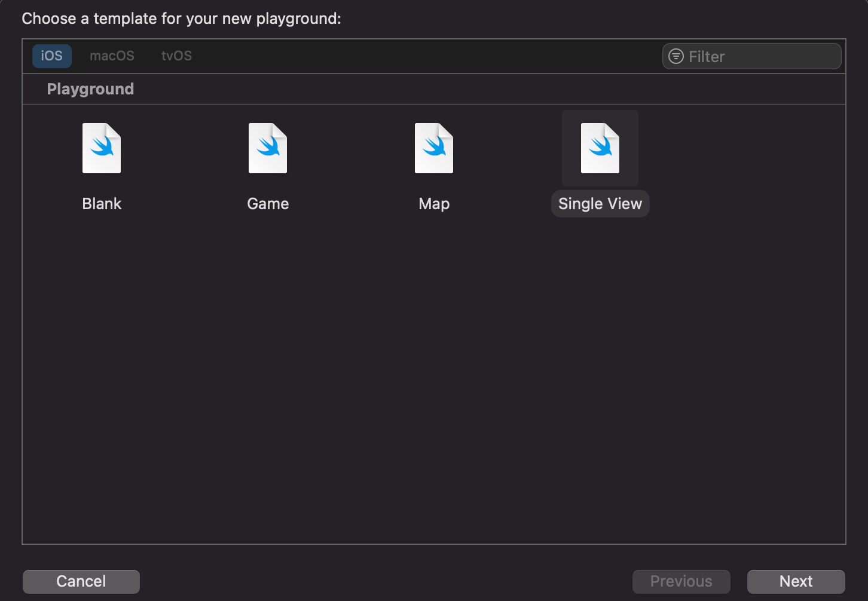Click the Blank template label
Screen dimensions: 868x601
(102, 204)
